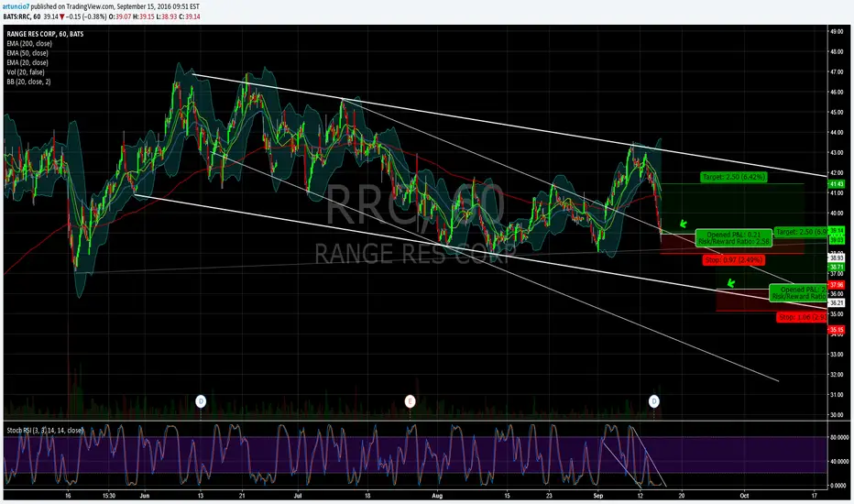Click the Oct label on time axis
The height and width of the screenshot is (504, 854).
(744, 495)
